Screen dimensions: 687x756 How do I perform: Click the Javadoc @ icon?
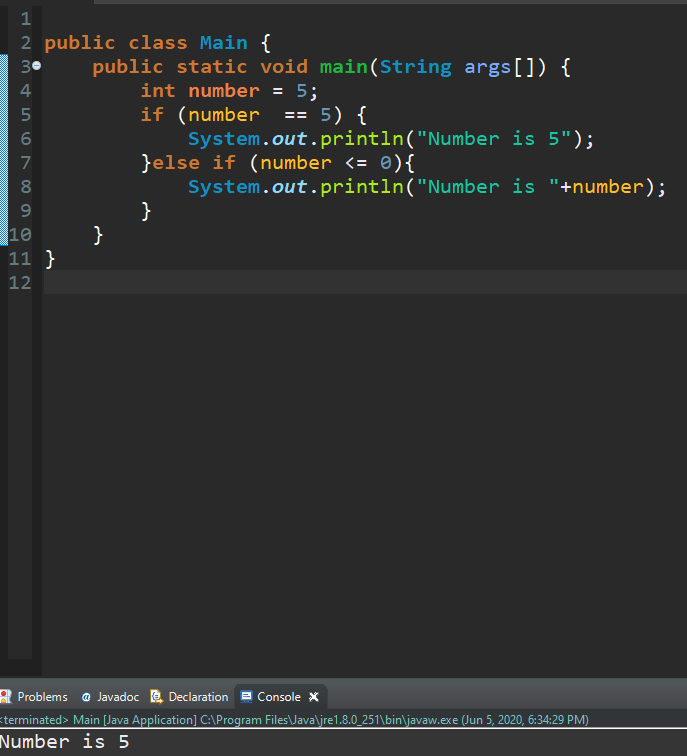[86, 697]
